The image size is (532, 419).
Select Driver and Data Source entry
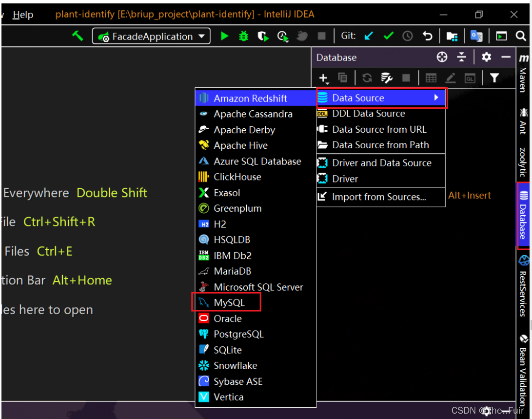click(381, 163)
